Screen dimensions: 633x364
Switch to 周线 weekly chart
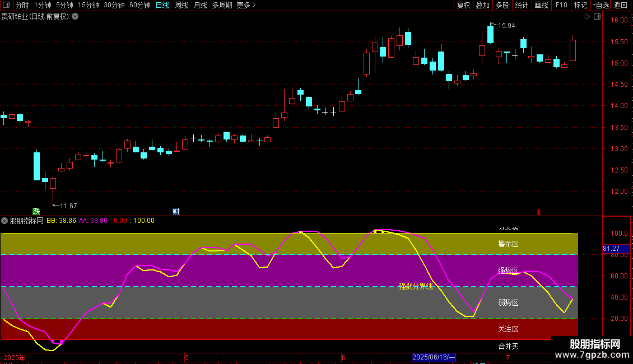181,5
